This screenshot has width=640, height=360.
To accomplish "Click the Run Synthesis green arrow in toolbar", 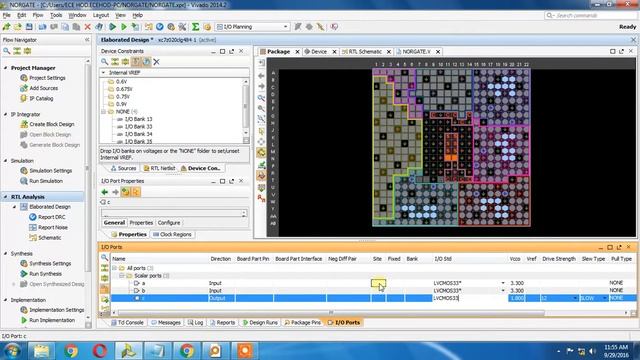I will (x=112, y=27).
